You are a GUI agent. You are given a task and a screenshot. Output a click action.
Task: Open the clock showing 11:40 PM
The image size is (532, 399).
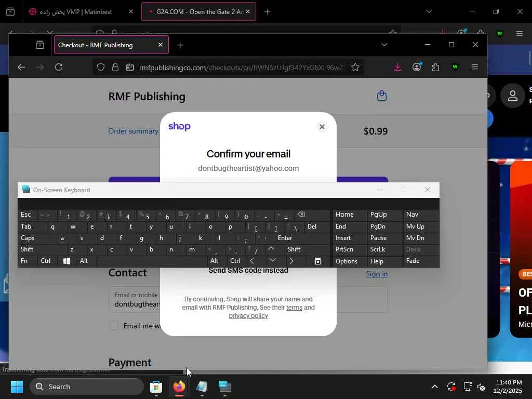click(x=508, y=387)
